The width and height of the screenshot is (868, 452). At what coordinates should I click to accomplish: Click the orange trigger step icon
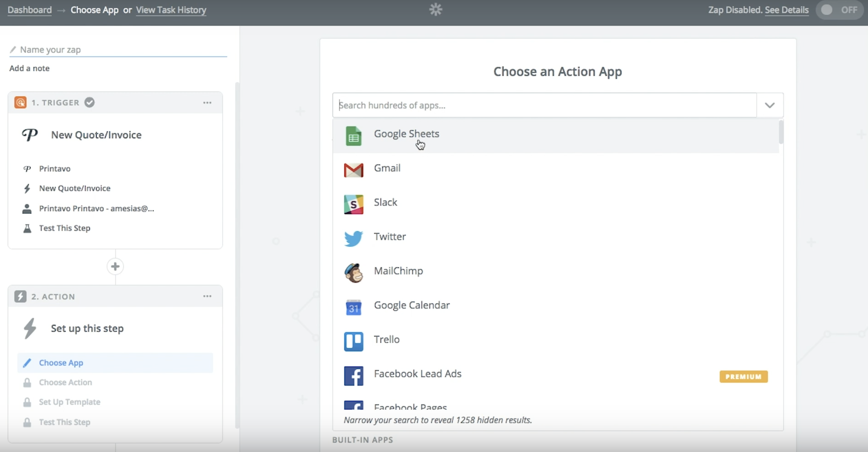pyautogui.click(x=20, y=102)
